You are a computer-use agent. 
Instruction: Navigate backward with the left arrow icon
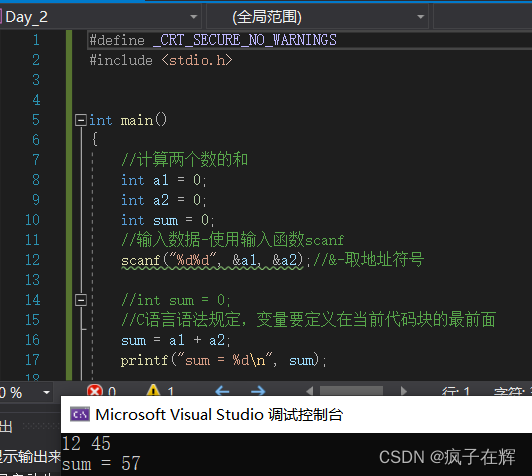tap(222, 391)
